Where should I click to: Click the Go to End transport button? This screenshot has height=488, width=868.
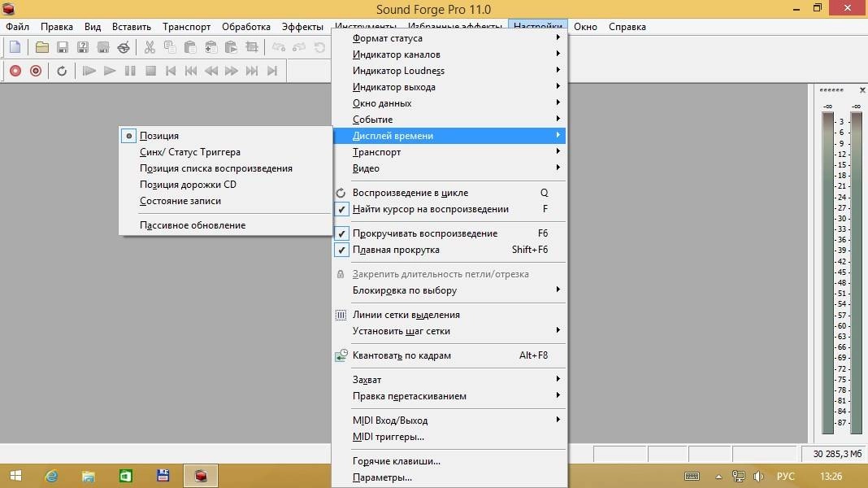coord(271,71)
